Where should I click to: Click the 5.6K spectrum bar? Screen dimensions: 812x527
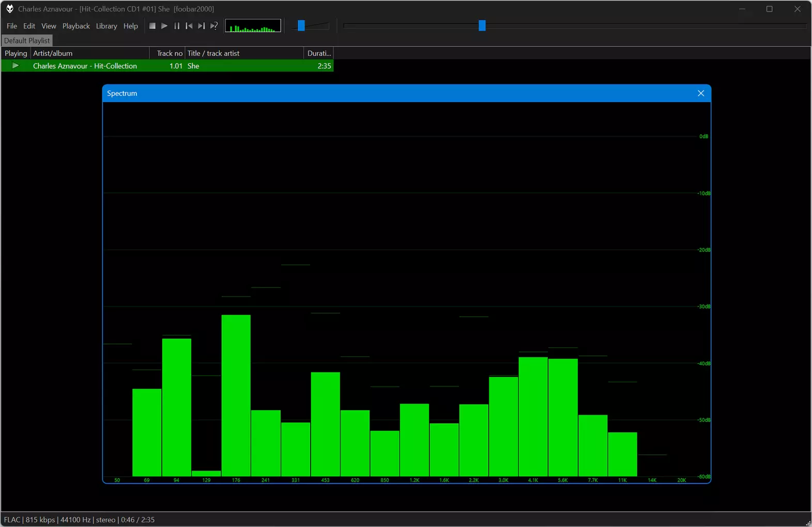[x=563, y=417]
